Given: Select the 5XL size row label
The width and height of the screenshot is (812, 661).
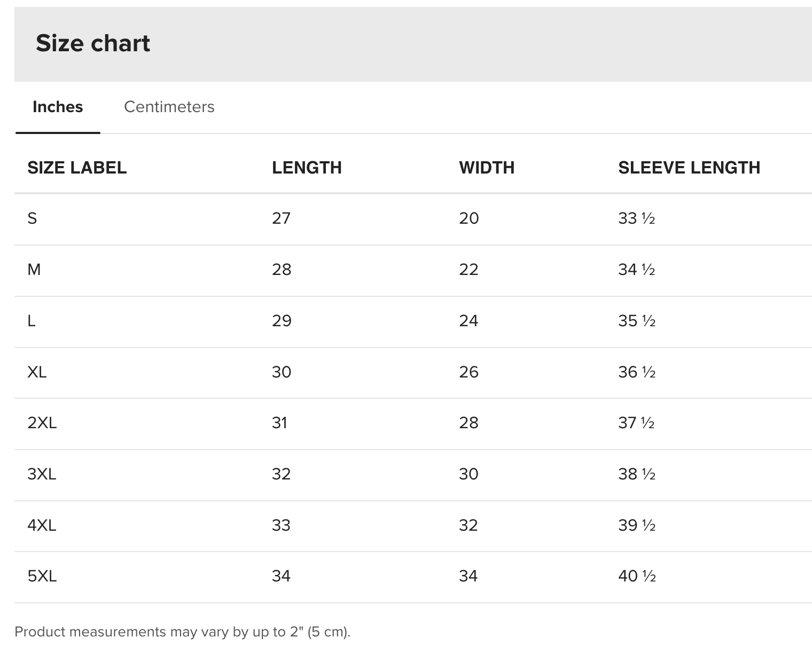Looking at the screenshot, I should [42, 576].
